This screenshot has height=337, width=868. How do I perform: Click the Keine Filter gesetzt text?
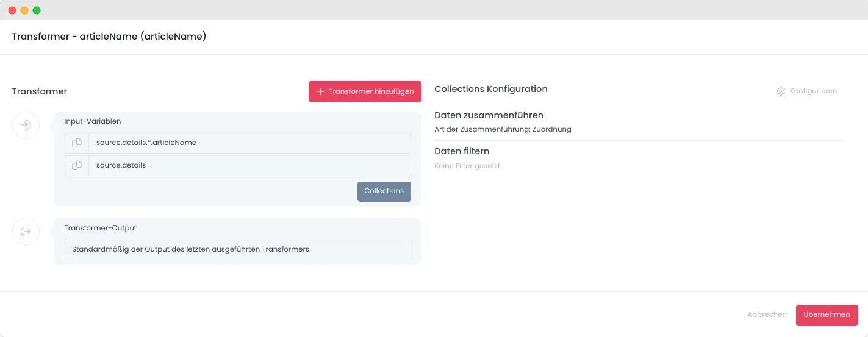click(468, 166)
